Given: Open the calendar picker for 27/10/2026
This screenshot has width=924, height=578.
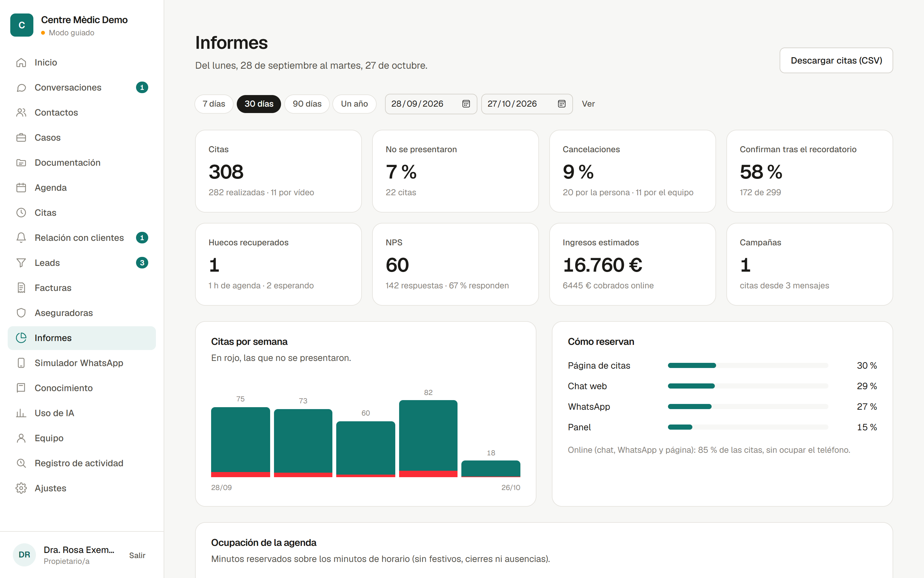Looking at the screenshot, I should tap(561, 104).
